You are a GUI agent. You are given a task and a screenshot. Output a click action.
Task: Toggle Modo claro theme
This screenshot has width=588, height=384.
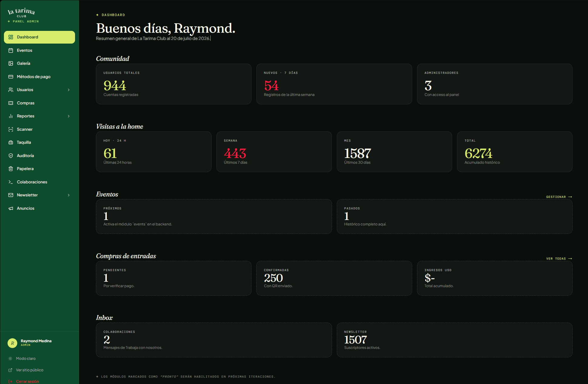tap(22, 359)
